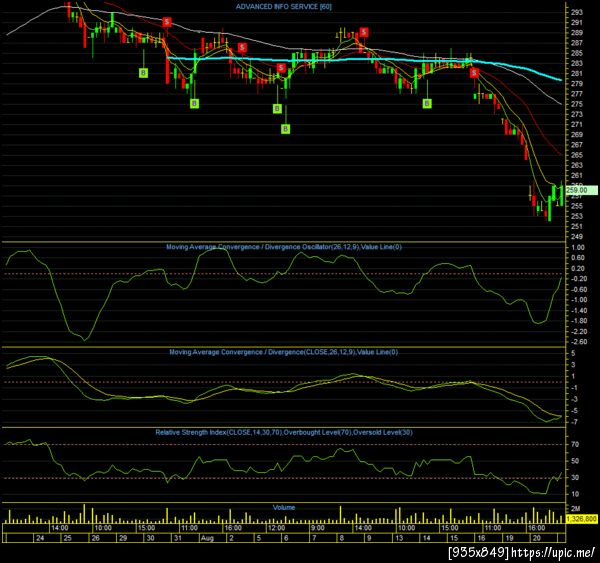Click the 2M label on the volume axis
600x563 pixels.
575,509
